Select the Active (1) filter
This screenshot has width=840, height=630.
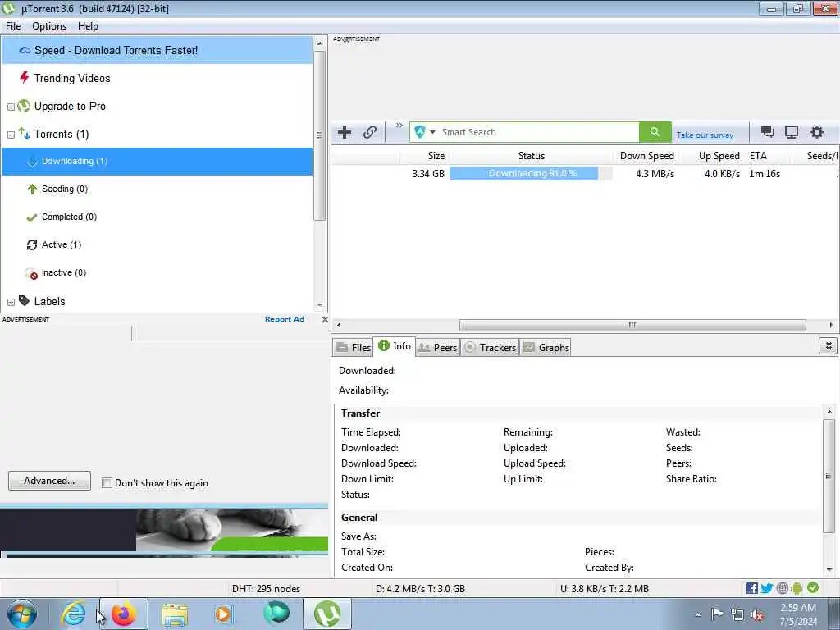click(61, 244)
